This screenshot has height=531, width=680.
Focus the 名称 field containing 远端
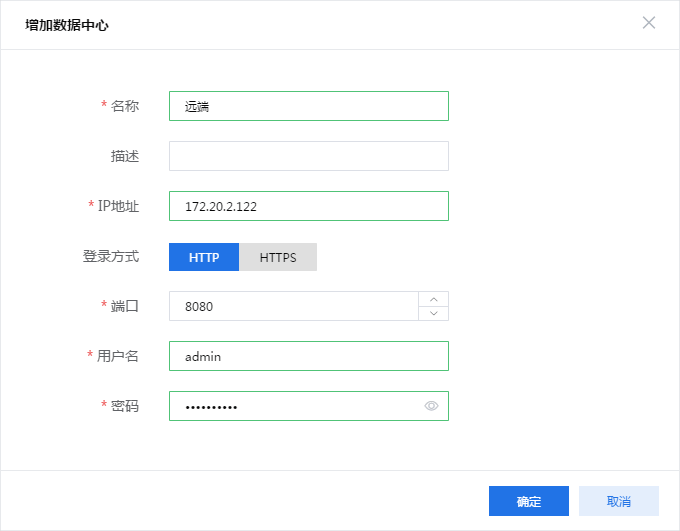309,106
